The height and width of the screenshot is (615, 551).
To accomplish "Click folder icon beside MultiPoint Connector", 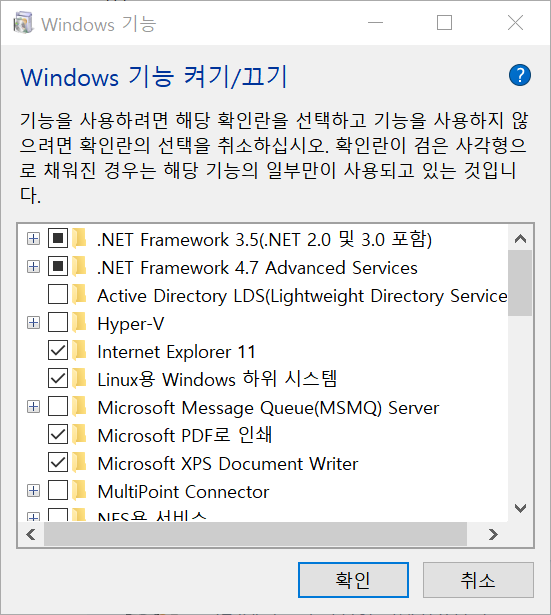I will pos(80,491).
